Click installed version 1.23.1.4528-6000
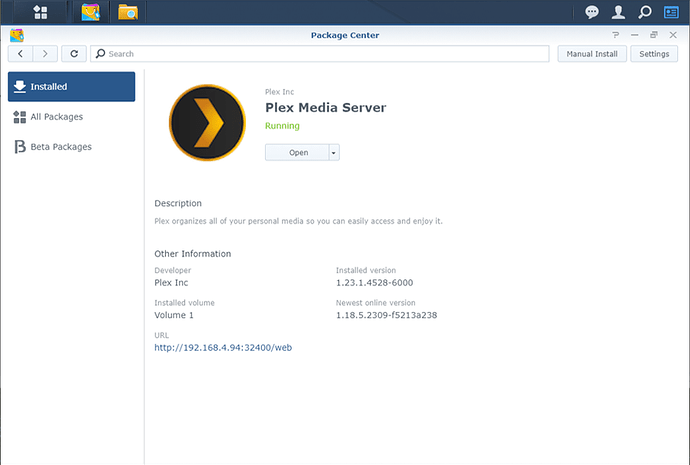 coord(374,282)
